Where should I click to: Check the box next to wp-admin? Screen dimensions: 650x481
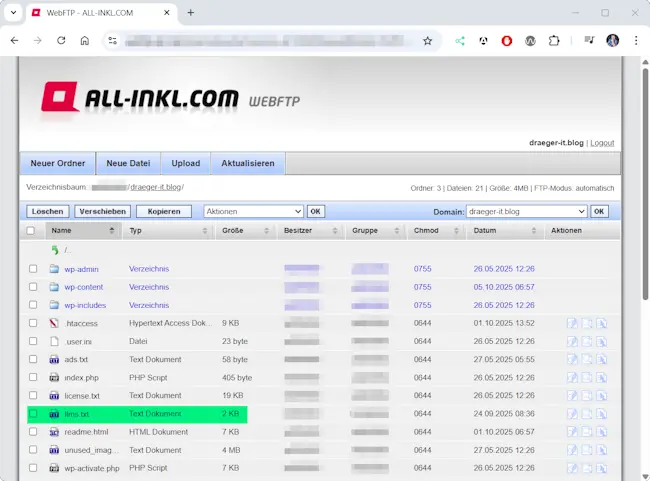click(33, 269)
